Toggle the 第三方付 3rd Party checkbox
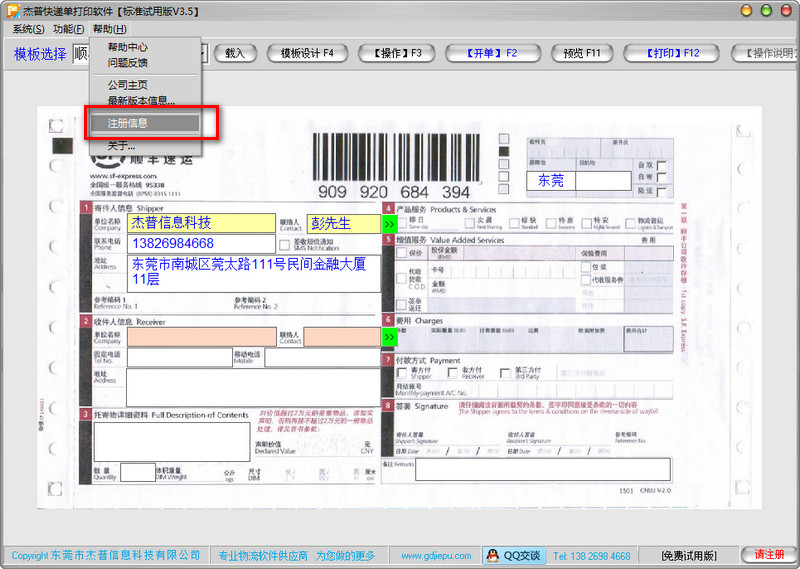This screenshot has width=800, height=569. 505,373
